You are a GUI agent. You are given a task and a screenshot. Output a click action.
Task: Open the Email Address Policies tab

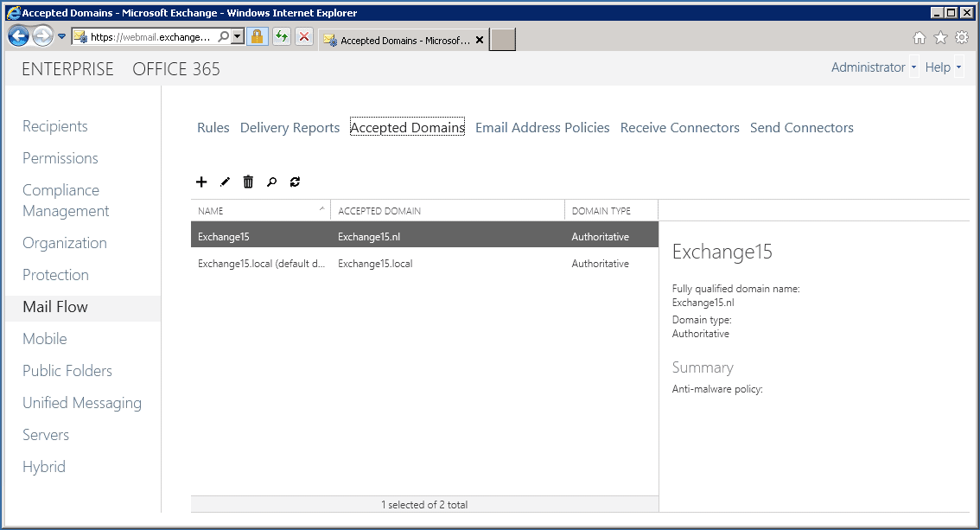pos(543,127)
